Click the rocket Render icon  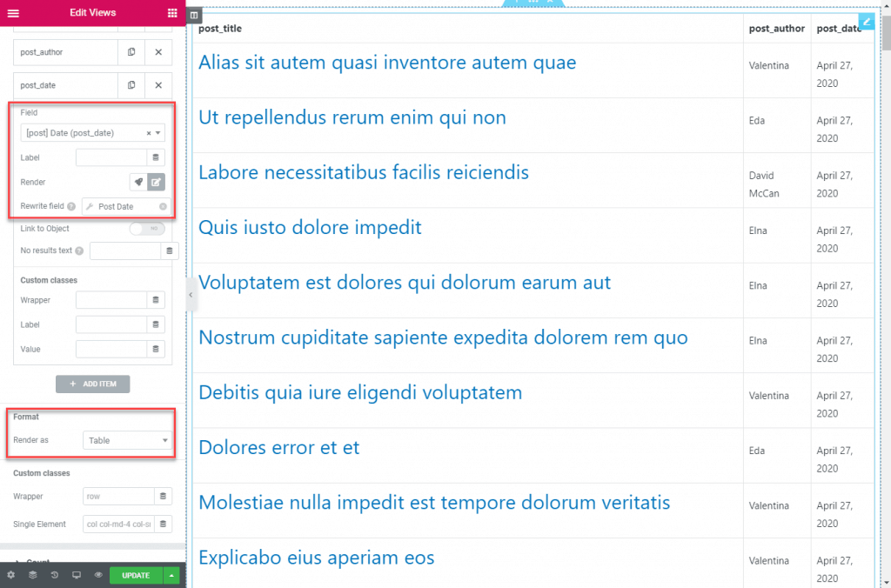point(137,182)
